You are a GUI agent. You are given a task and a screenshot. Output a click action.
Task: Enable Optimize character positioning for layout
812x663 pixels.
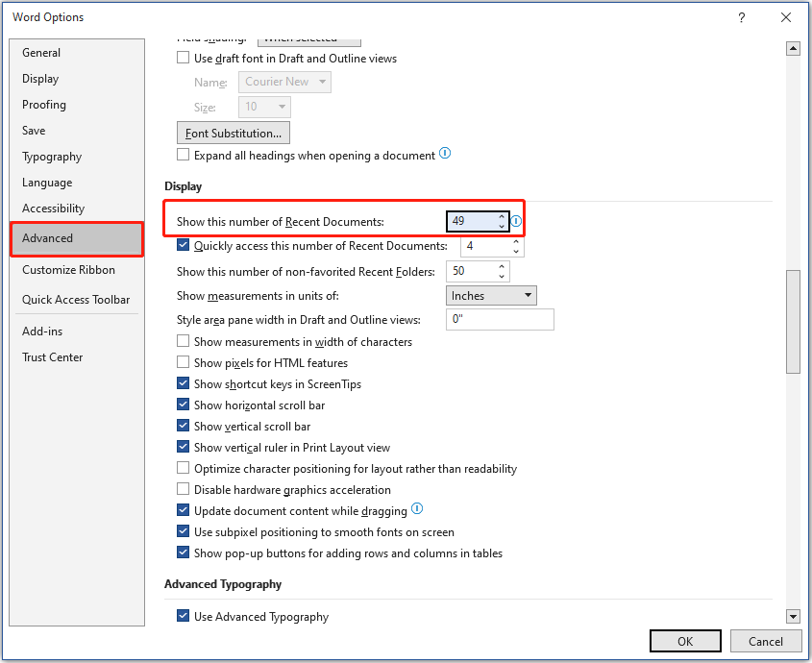coord(183,468)
